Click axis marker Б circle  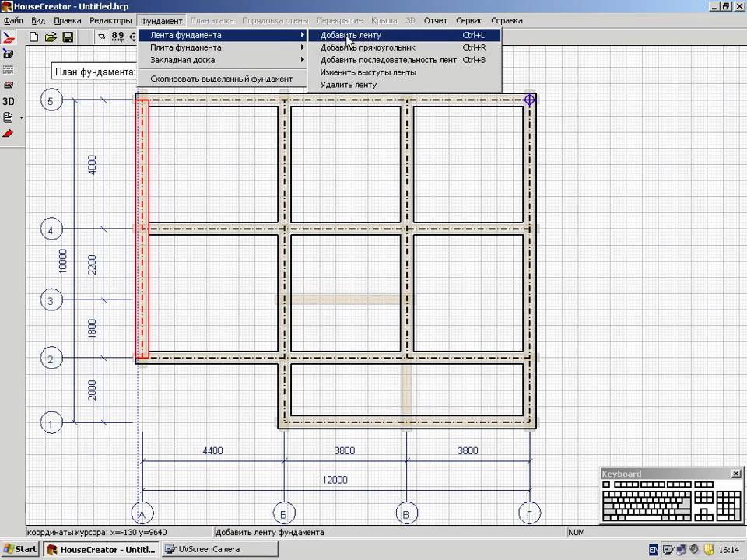[x=284, y=513]
